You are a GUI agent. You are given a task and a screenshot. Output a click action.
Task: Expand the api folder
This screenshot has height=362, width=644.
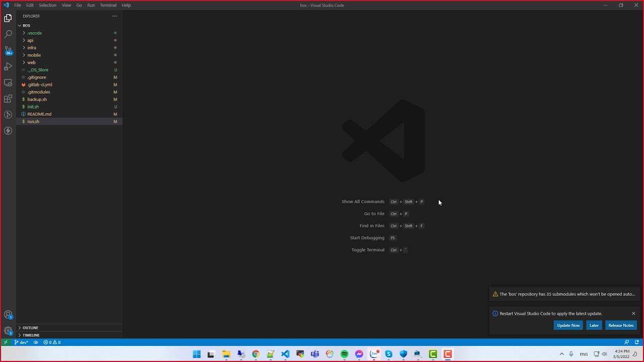point(69,40)
